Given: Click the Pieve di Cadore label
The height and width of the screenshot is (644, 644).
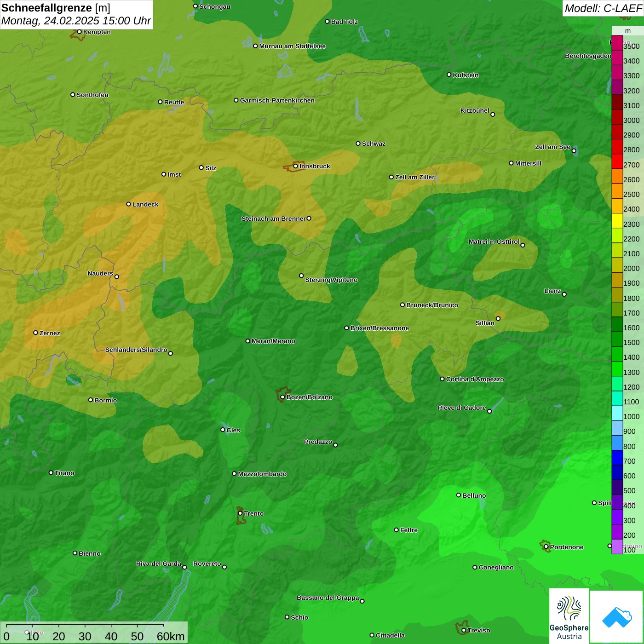Looking at the screenshot, I should point(462,408).
